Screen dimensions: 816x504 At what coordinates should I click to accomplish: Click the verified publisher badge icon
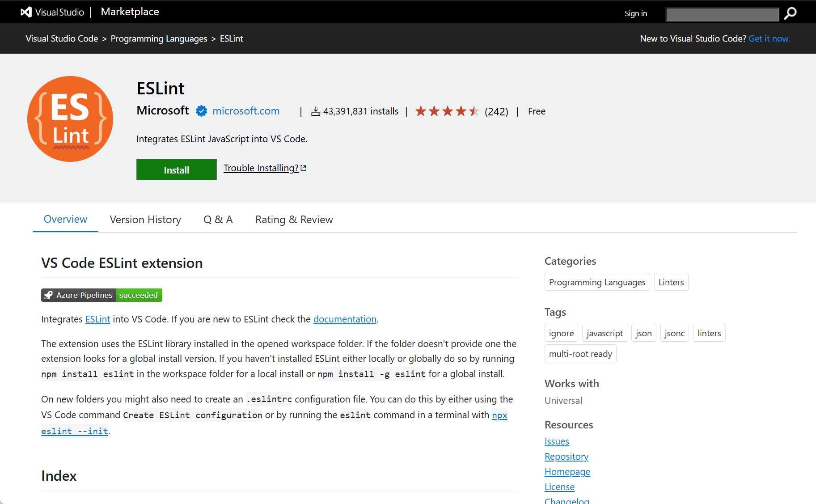(x=201, y=111)
